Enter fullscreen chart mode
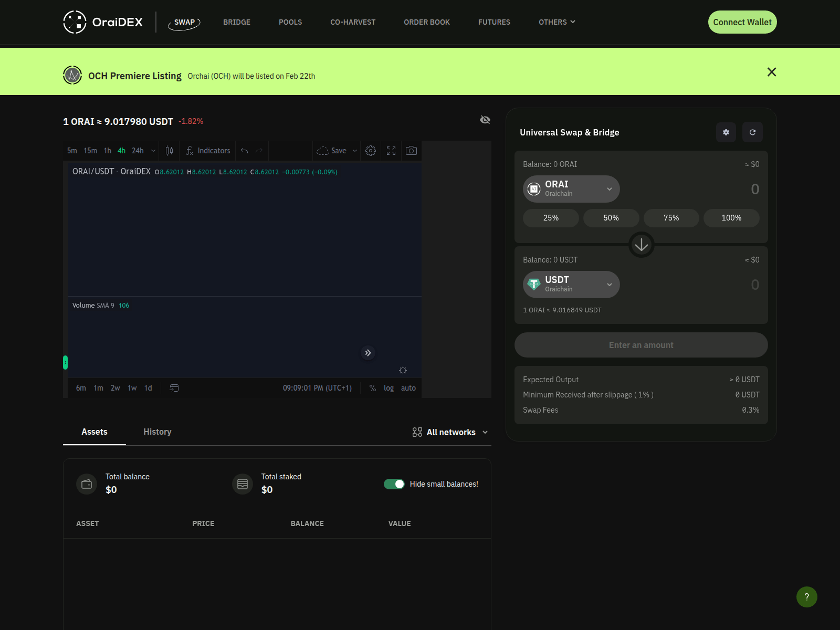The height and width of the screenshot is (630, 840). (391, 151)
